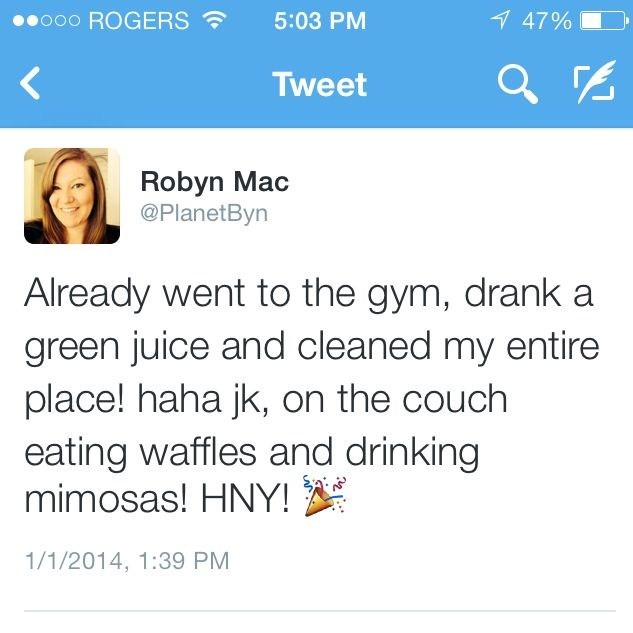Tap the 1/1/2014, 1:39 PM timestamp
Viewport: 633px width, 633px height.
pos(127,561)
